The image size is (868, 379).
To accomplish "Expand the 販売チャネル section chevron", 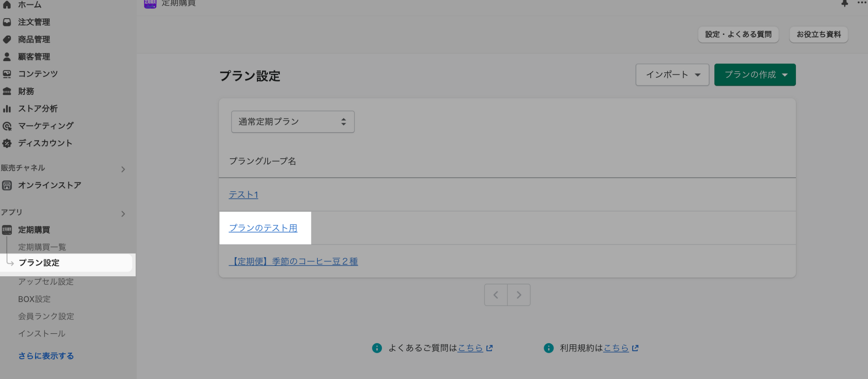I will 123,169.
